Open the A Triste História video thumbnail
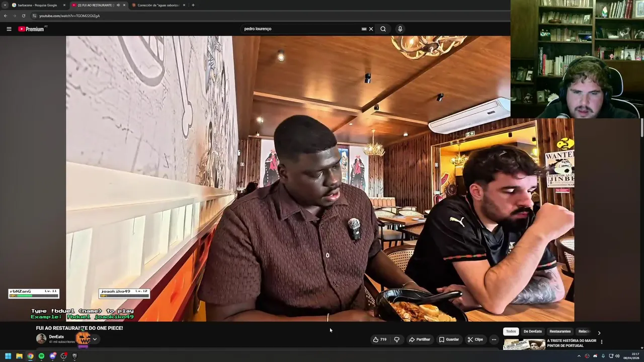The width and height of the screenshot is (644, 362). tap(524, 344)
